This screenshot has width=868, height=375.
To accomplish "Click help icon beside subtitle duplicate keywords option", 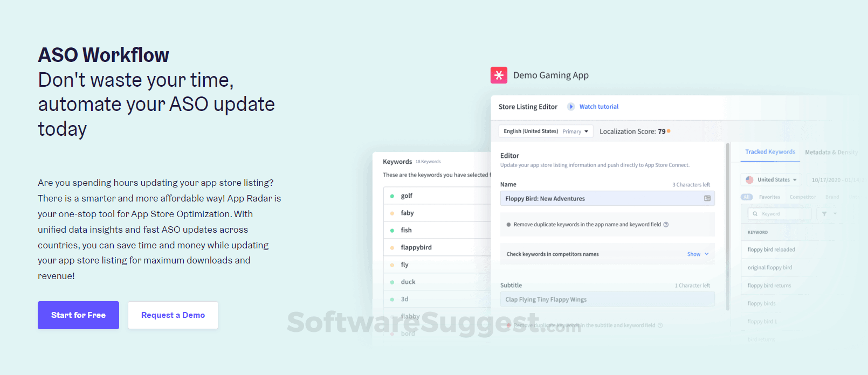I will point(660,325).
